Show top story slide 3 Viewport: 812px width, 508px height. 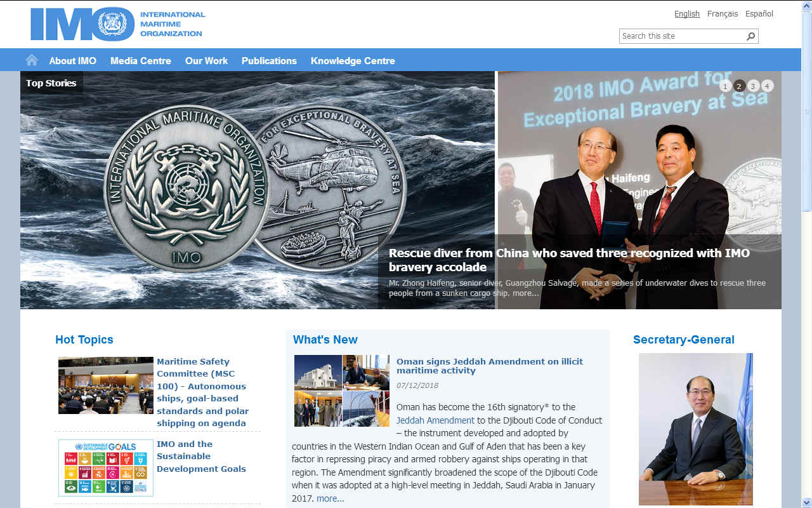(x=753, y=86)
